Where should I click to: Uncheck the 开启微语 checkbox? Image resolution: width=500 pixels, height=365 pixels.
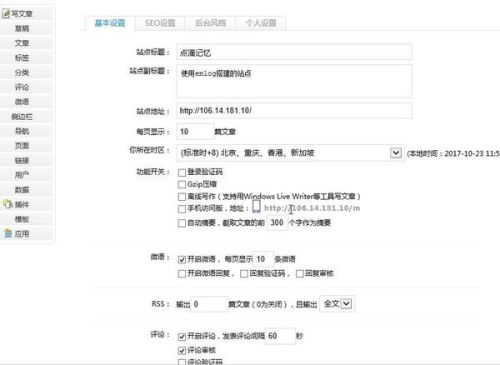[182, 259]
